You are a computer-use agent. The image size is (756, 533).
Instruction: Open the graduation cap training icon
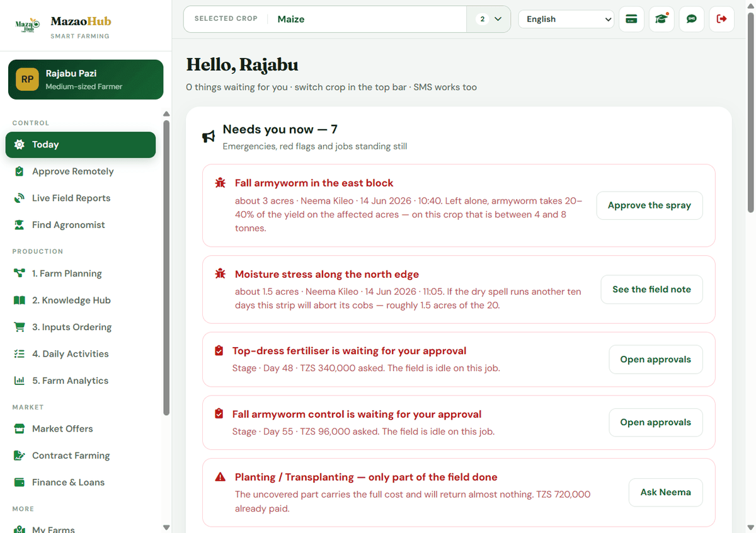click(x=661, y=19)
